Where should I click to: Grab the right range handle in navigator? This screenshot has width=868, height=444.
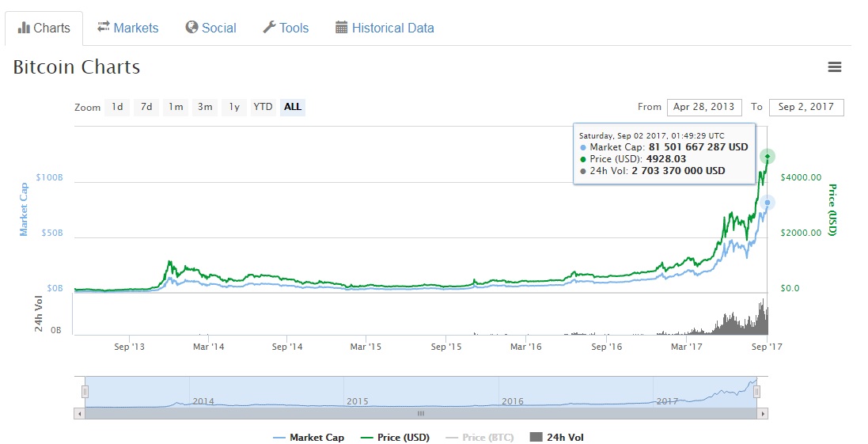pos(757,392)
